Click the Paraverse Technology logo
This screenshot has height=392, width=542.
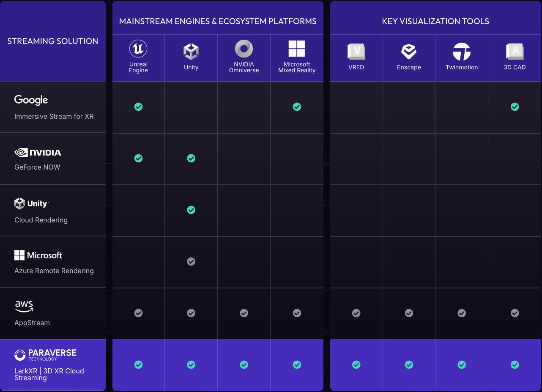(45, 355)
